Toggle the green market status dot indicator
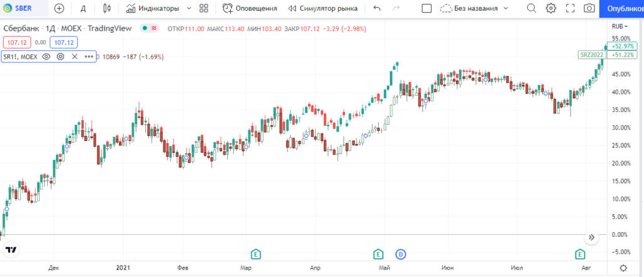The width and height of the screenshot is (644, 277). pos(145,28)
